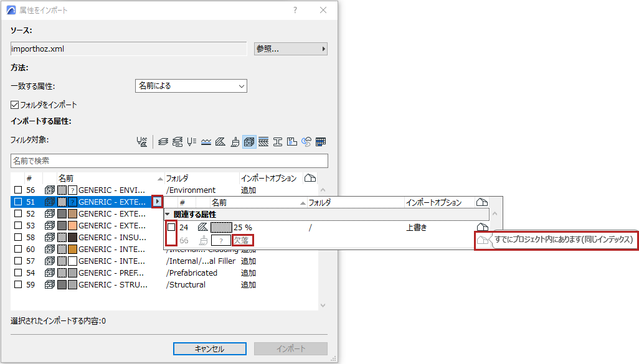Click the 25% fill pattern swatch
The height and width of the screenshot is (364, 639).
pos(222,226)
